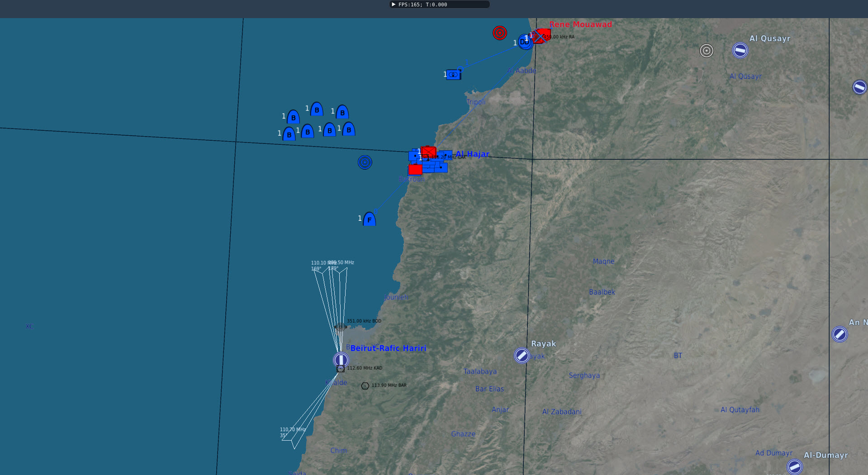Image resolution: width=868 pixels, height=475 pixels.
Task: Select the blue DU unit near Rene Mouawad
Action: (x=524, y=42)
